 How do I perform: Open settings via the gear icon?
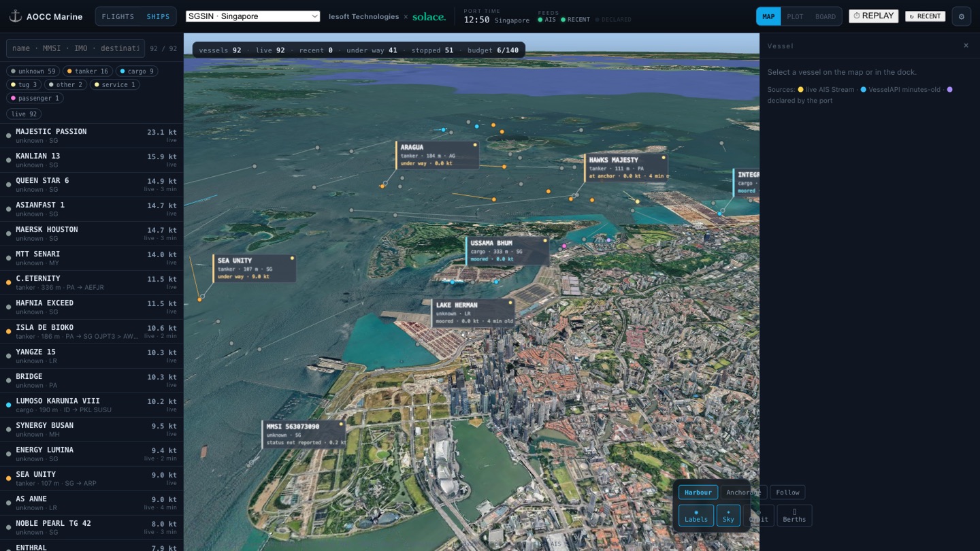coord(962,16)
